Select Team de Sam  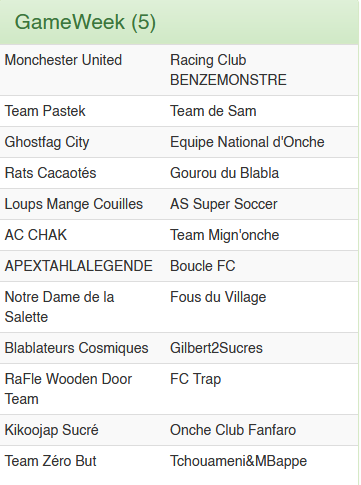click(x=213, y=111)
